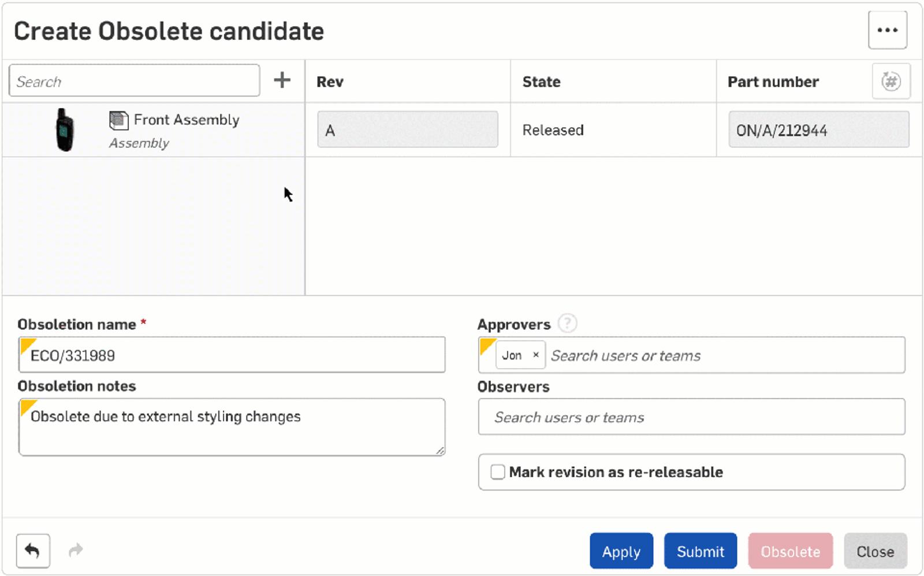The image size is (924, 576).
Task: Click the Observers search users field
Action: click(691, 417)
